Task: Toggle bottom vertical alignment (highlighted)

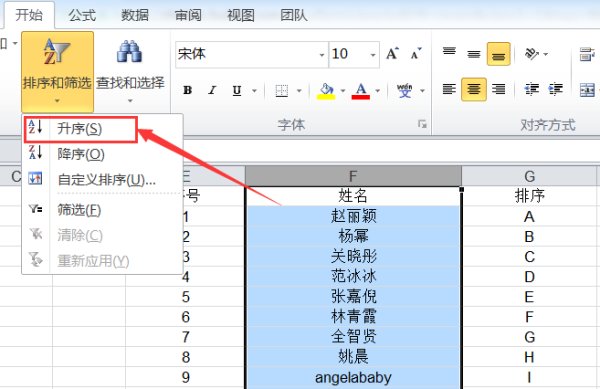Action: coord(498,54)
